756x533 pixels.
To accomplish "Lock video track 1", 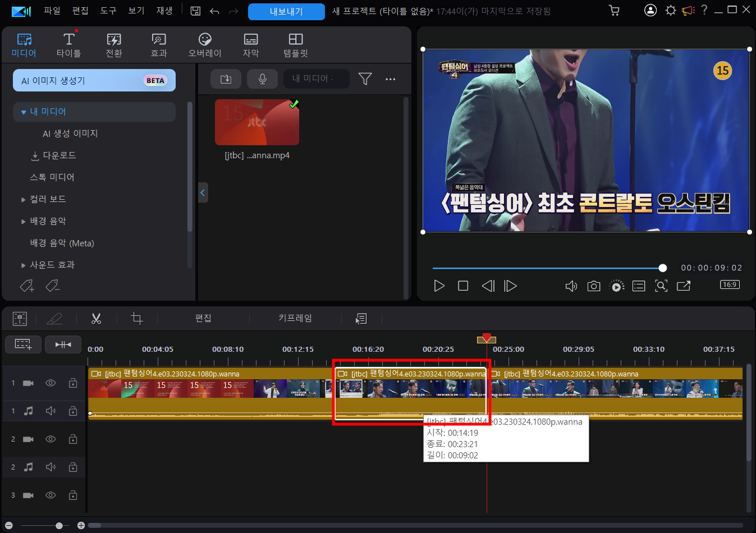I will point(73,383).
